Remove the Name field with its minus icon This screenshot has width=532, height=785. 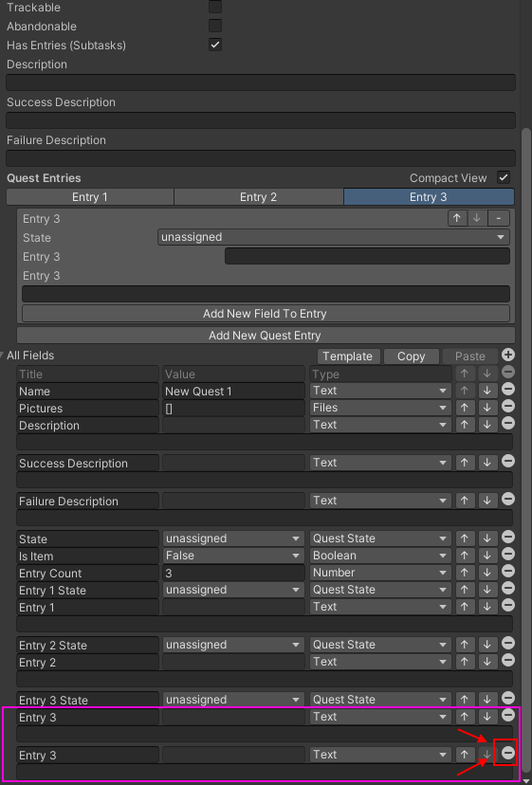pyautogui.click(x=508, y=389)
